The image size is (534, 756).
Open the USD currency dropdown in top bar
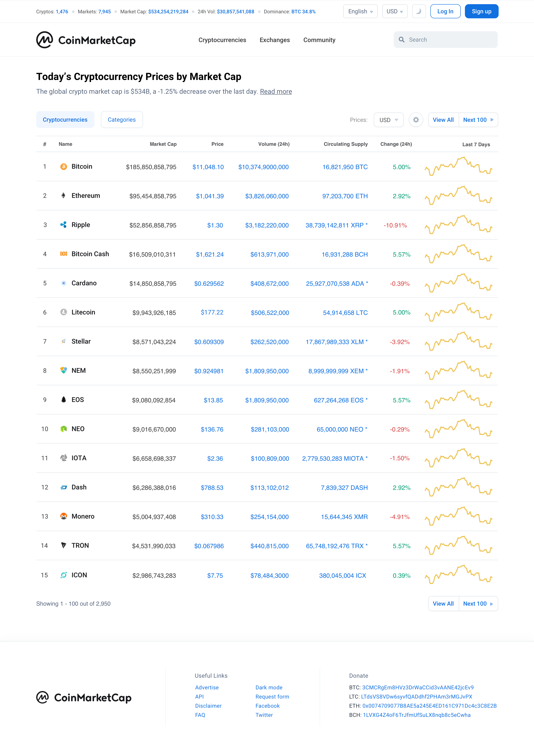(395, 11)
